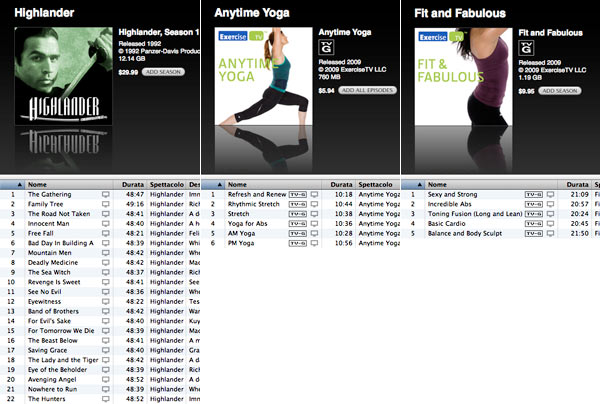
Task: Click the video icon beside The Gathering
Action: click(106, 194)
